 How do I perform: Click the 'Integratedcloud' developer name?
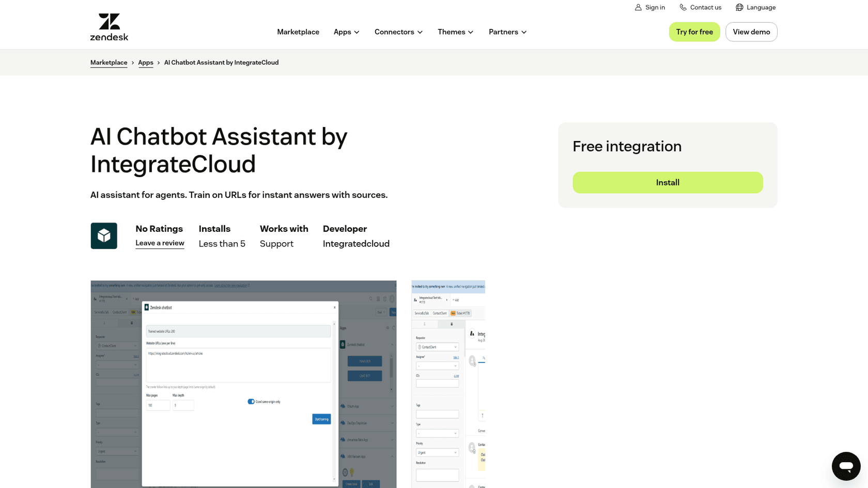pos(356,244)
